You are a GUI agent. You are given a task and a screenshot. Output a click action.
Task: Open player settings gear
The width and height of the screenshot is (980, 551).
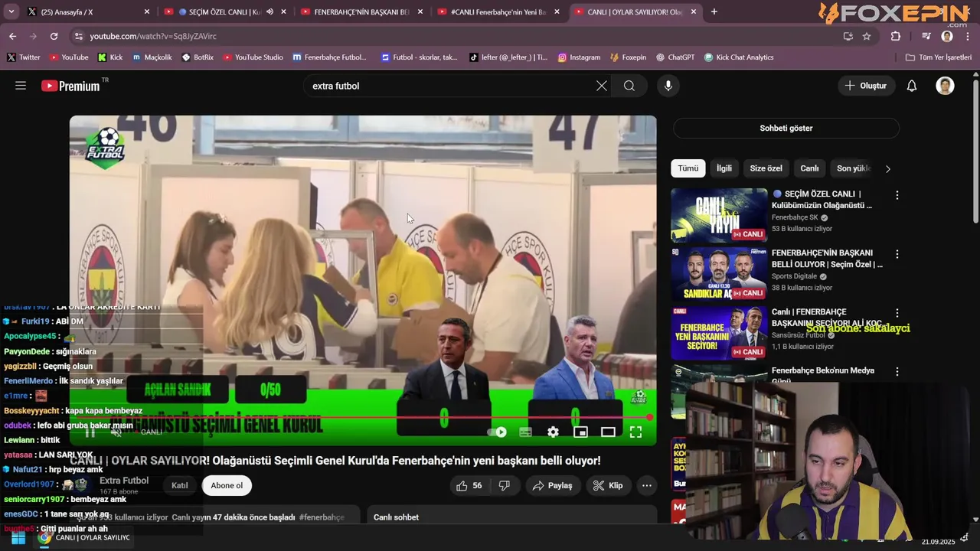[x=553, y=432]
